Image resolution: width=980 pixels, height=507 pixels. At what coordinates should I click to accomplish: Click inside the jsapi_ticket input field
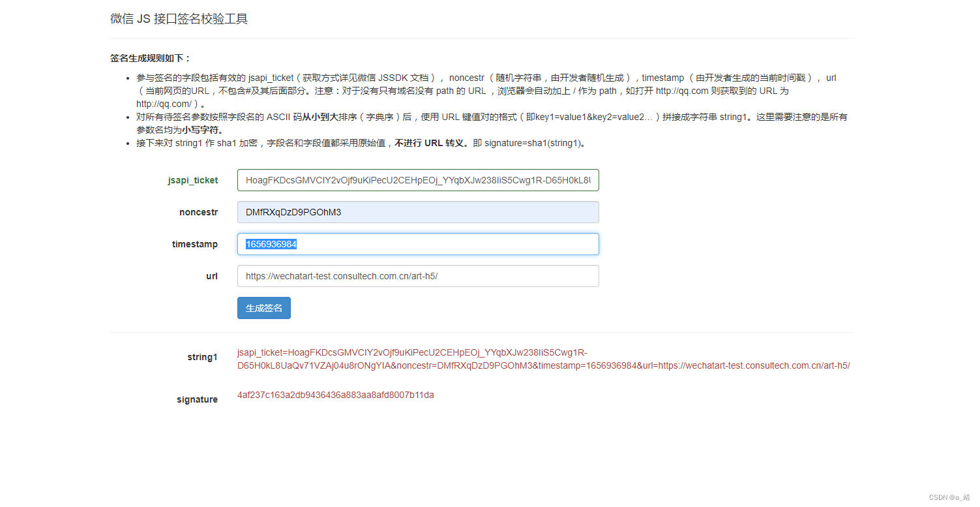(417, 179)
